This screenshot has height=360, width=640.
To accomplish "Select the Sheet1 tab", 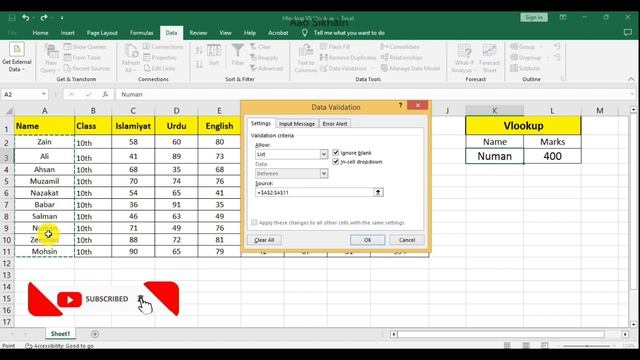I will pos(60,334).
